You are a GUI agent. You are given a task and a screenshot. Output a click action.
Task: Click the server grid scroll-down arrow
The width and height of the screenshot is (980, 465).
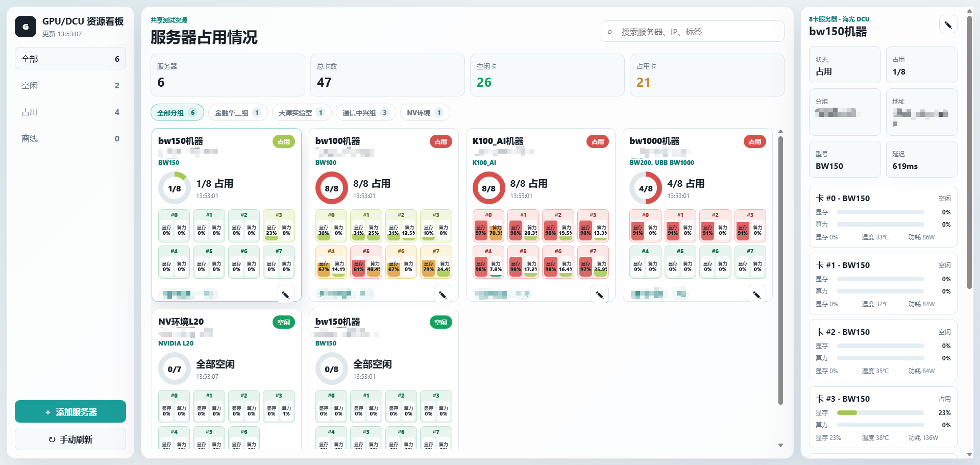point(780,446)
